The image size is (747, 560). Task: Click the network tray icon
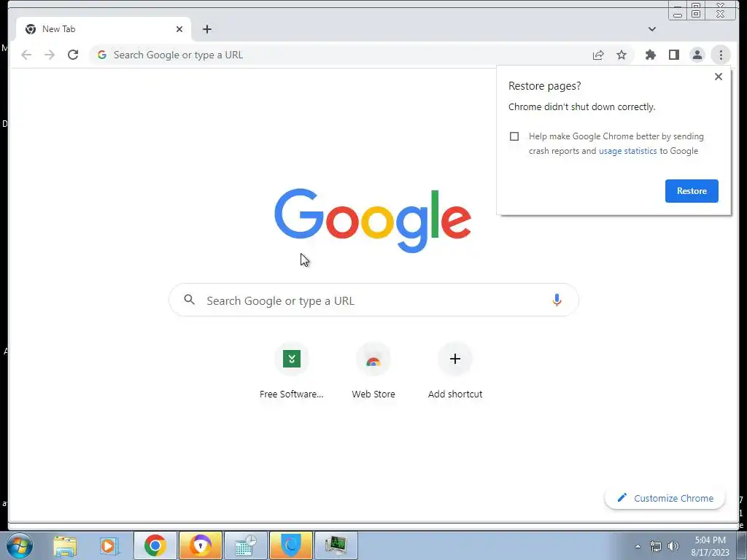point(656,546)
